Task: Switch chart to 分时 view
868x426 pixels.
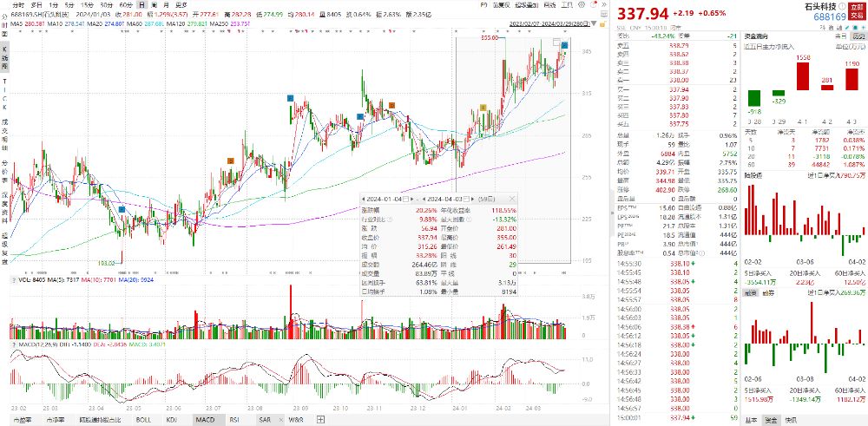Action: [x=18, y=4]
